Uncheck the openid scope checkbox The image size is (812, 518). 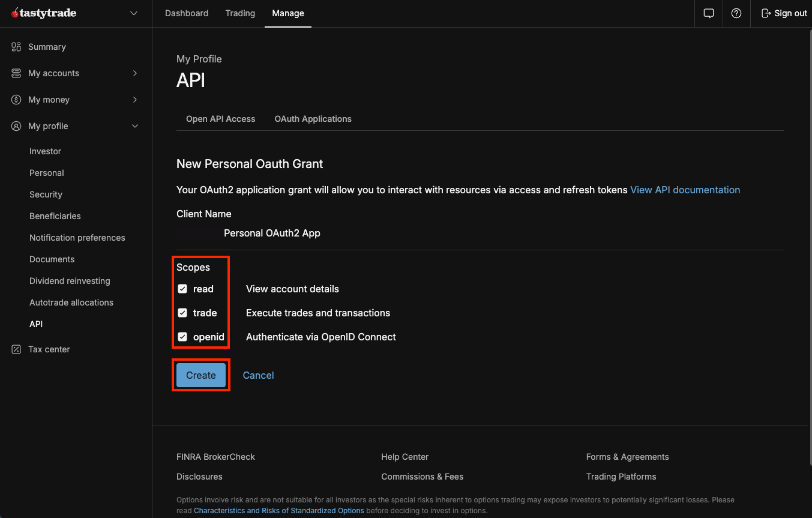(182, 337)
